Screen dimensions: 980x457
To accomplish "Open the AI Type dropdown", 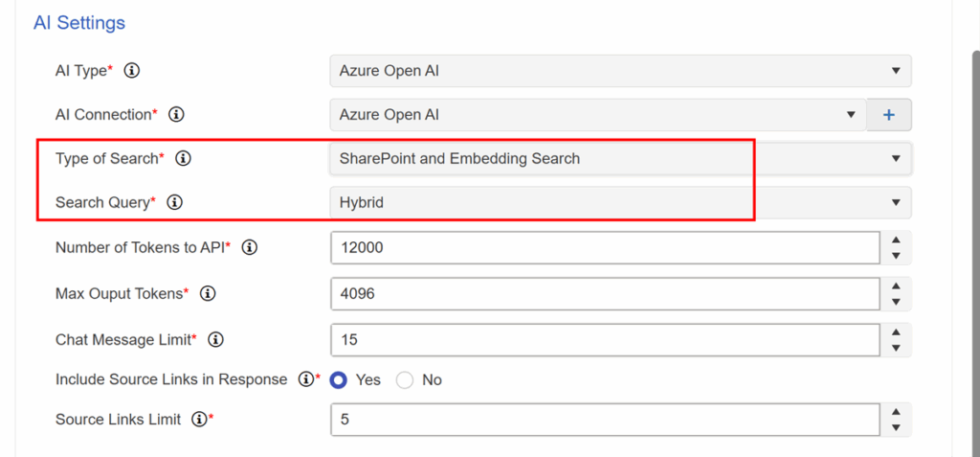I will coord(620,71).
